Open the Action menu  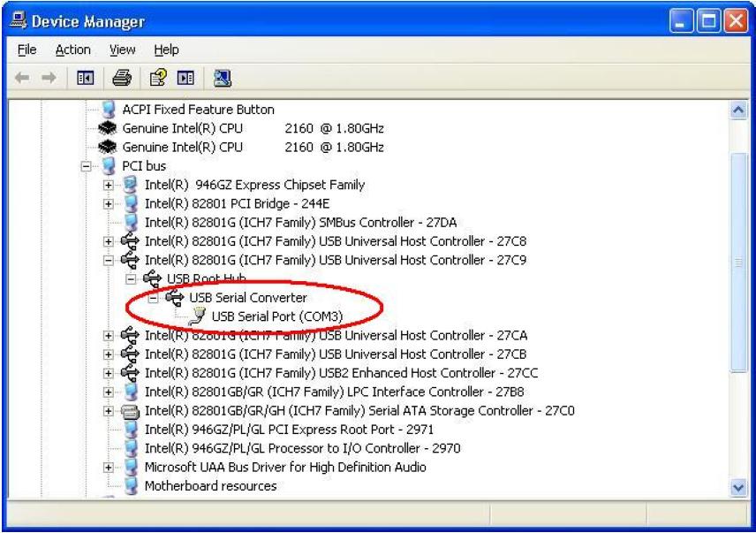72,49
